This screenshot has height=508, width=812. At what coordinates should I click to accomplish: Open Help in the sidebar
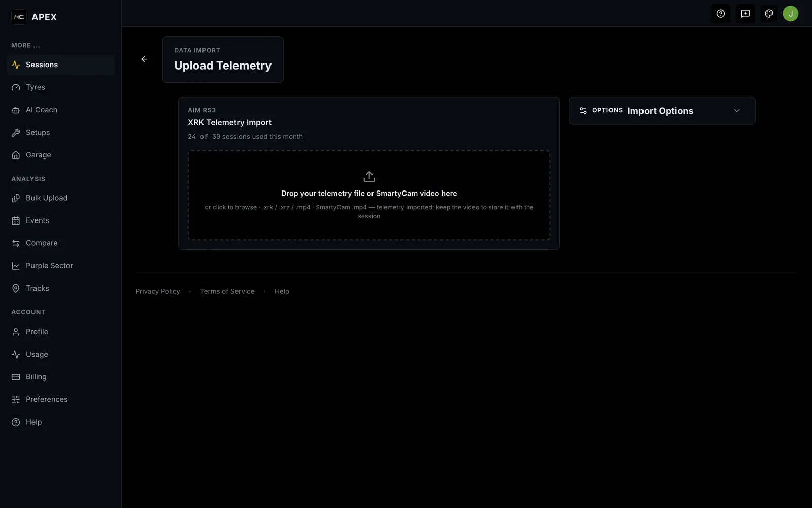[61, 422]
